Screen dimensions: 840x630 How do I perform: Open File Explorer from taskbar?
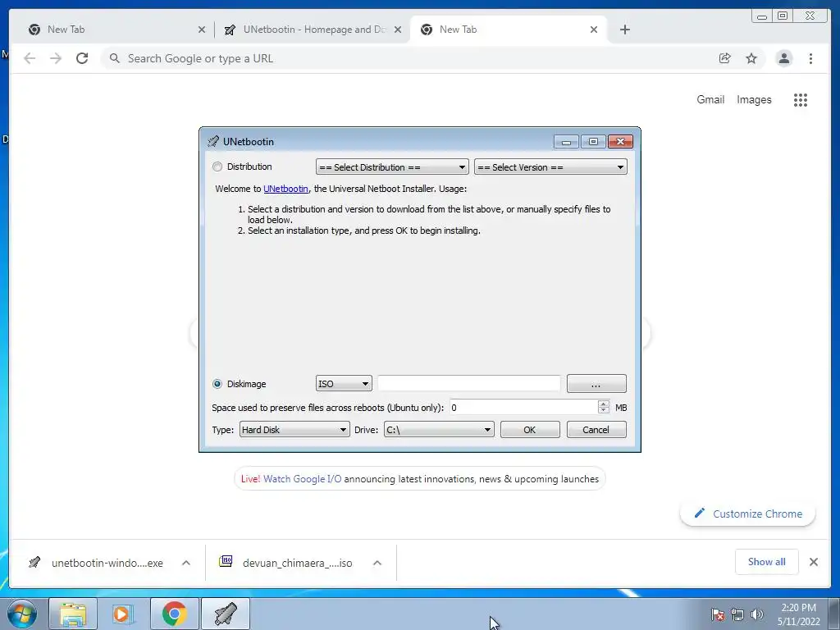click(x=73, y=614)
